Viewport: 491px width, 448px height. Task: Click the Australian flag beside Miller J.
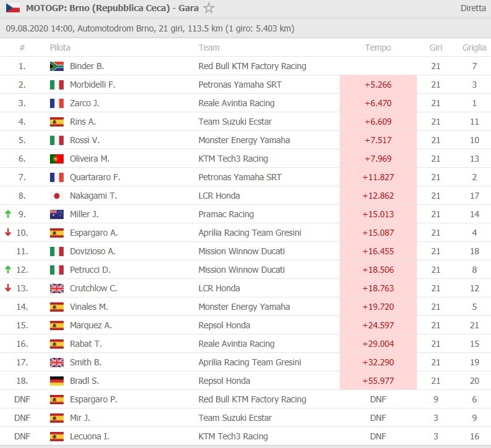(57, 214)
